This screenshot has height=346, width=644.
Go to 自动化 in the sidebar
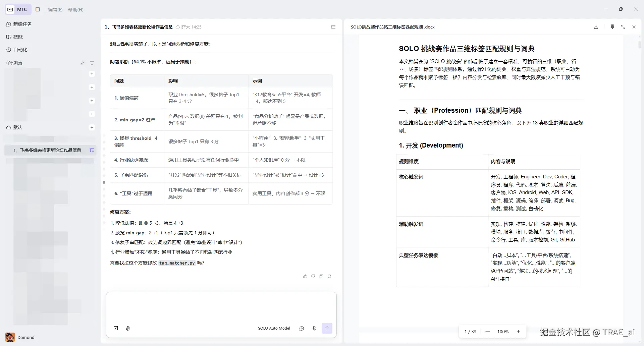(17, 50)
